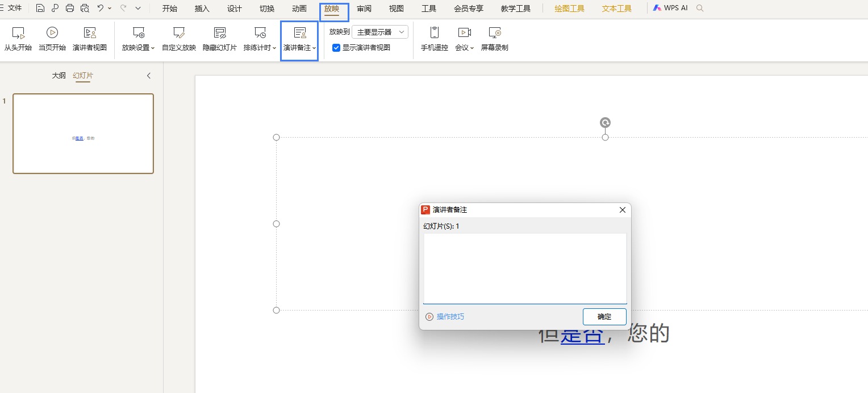The image size is (868, 393).
Task: Click the rotation handle of text box
Action: (x=606, y=123)
